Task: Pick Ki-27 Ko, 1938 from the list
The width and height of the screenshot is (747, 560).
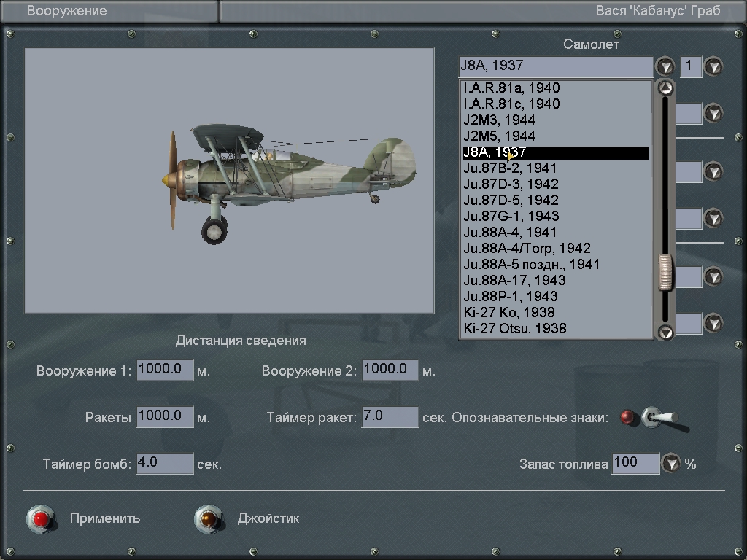Action: pos(556,312)
